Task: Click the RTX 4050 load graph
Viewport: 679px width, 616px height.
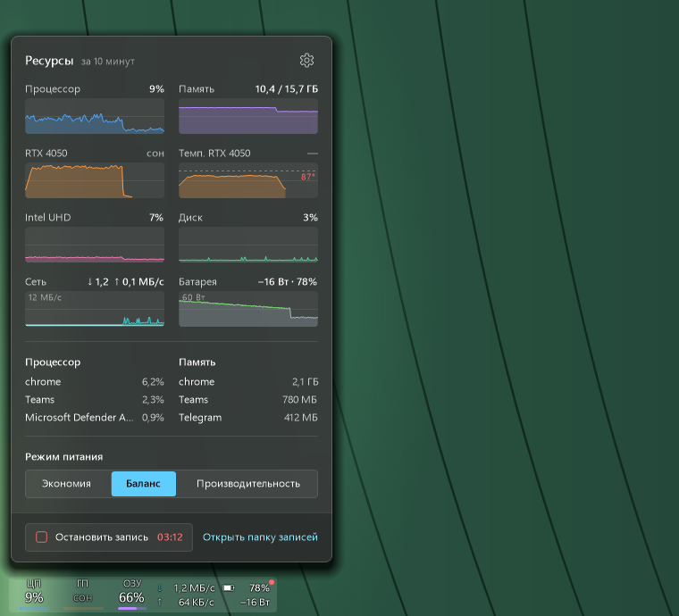Action: click(95, 180)
